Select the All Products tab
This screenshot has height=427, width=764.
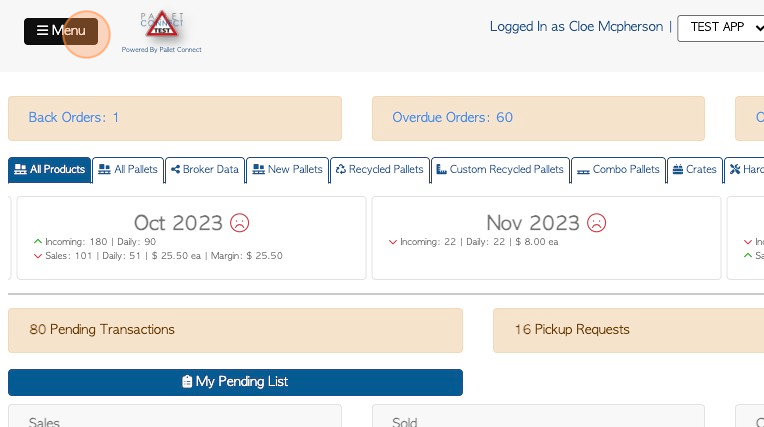49,170
